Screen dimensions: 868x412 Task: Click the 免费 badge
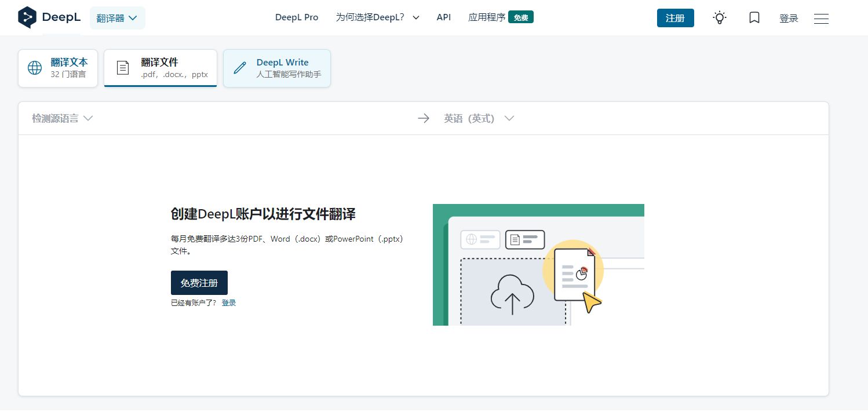pyautogui.click(x=521, y=17)
